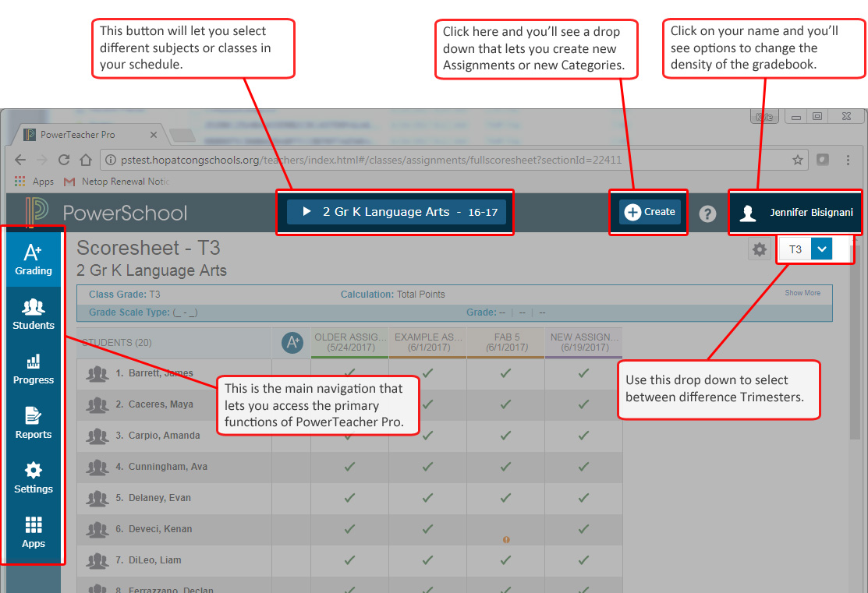Click the OLDER ASSIG... column header
This screenshot has width=868, height=593.
pos(350,342)
